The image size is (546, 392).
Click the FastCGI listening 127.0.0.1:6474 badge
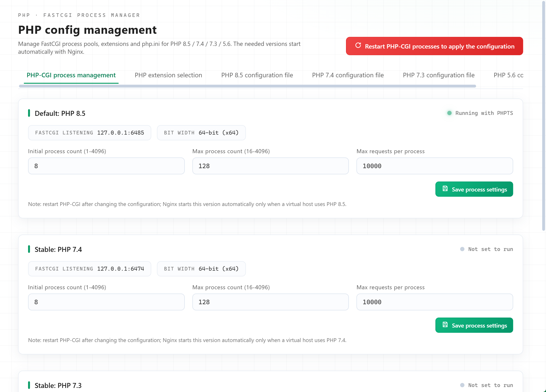click(90, 269)
